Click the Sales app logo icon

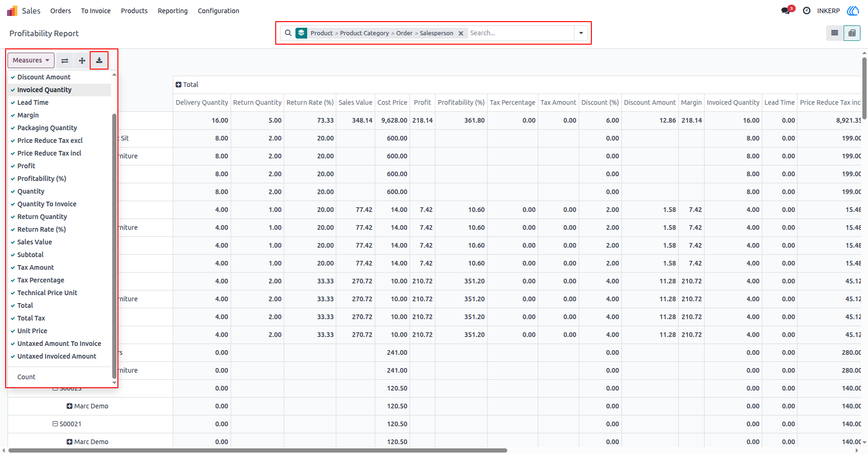point(12,11)
